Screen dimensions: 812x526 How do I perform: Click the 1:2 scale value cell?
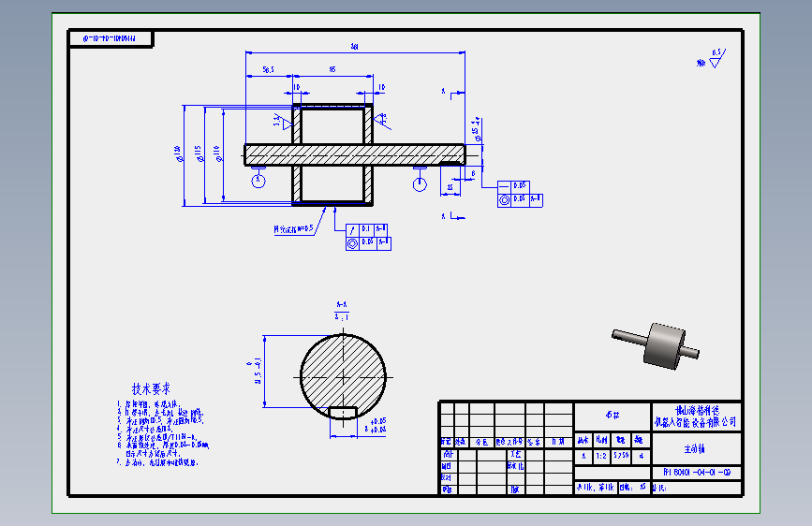600,456
